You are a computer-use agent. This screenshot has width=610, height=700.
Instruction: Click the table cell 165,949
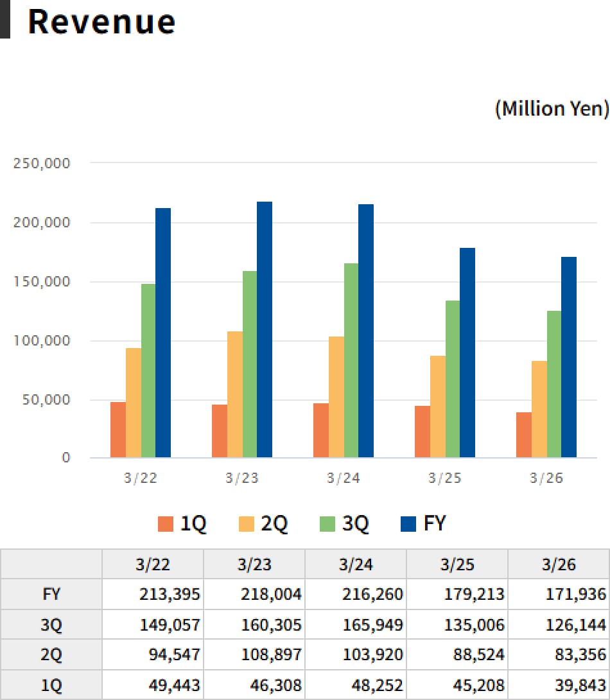tap(356, 625)
